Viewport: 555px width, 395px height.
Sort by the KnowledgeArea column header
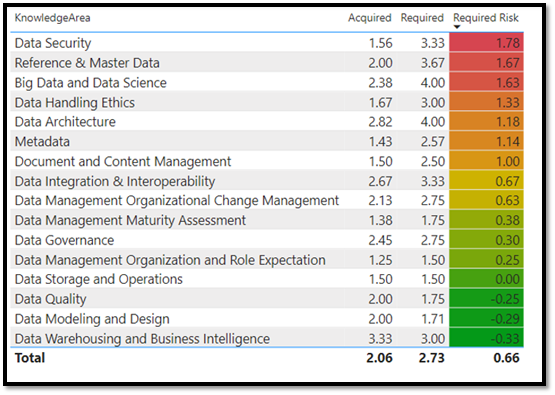coord(52,18)
